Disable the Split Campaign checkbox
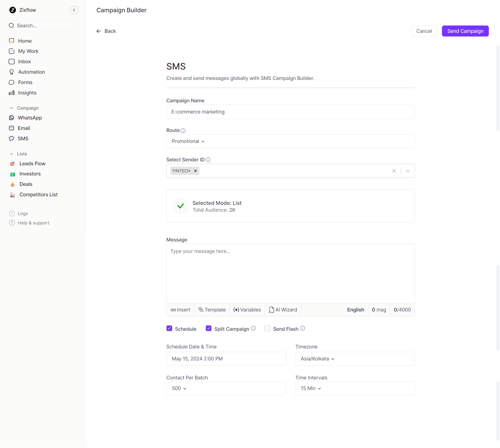Viewport: 500px width, 448px height. click(209, 329)
